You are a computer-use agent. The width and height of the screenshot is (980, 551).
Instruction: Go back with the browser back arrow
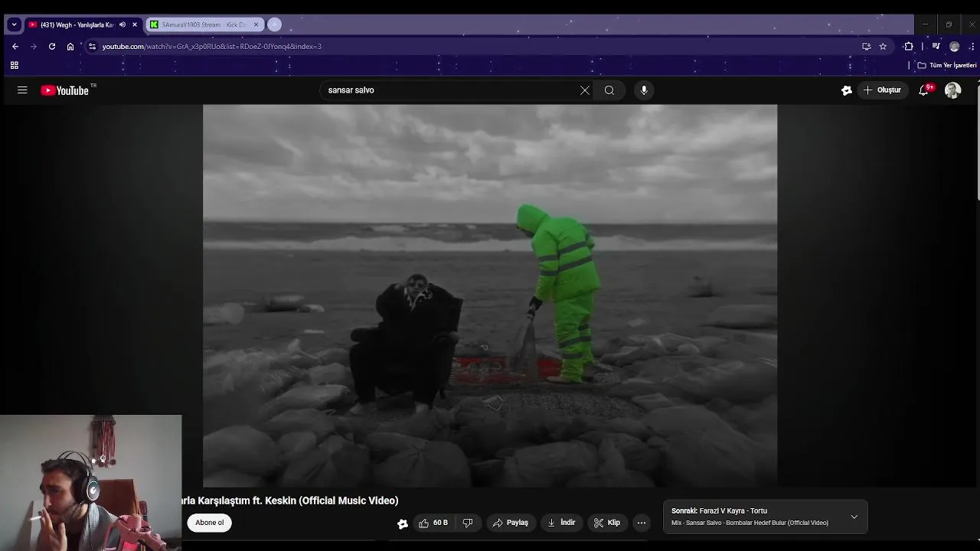point(15,47)
